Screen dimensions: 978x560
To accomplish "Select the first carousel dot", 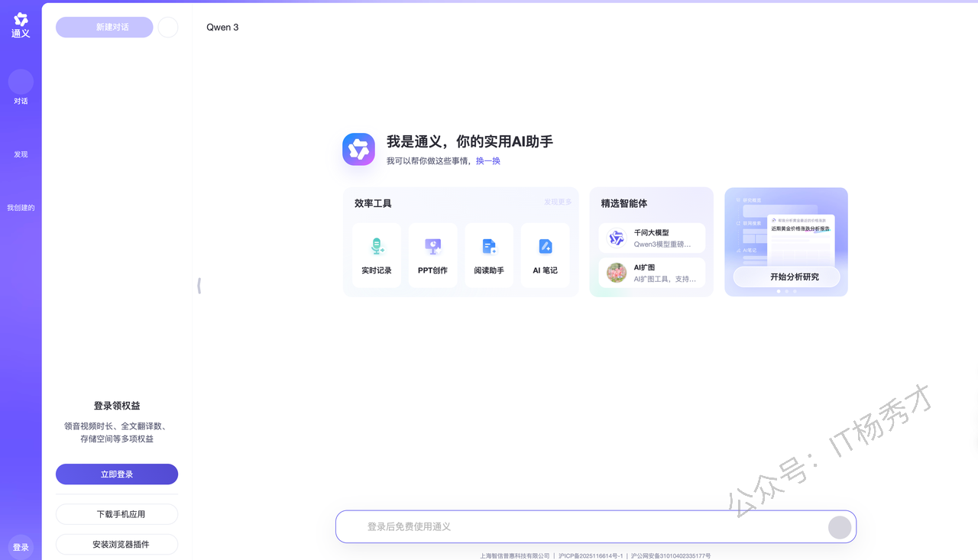I will (779, 292).
